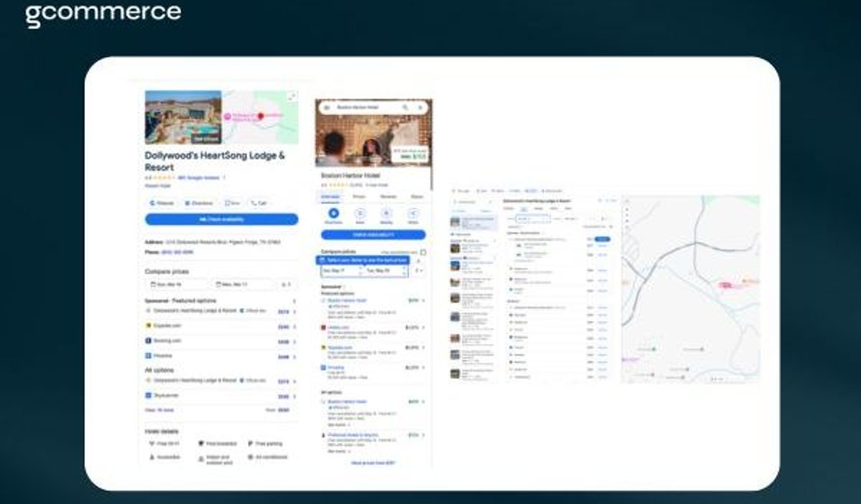Click the Directions button for HeartSong Lodge
The height and width of the screenshot is (504, 861).
coord(199,203)
